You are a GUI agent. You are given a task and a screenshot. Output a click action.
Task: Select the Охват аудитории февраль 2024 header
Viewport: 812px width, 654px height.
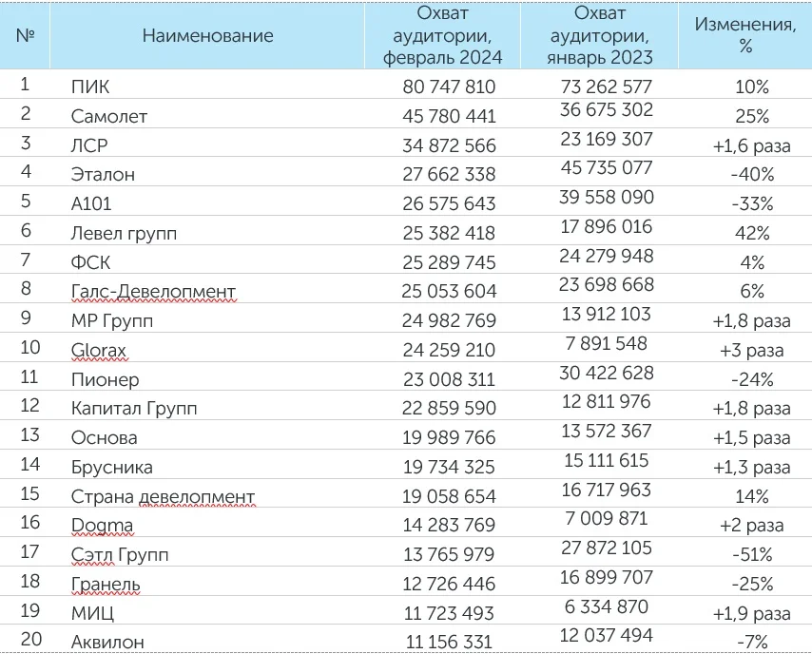click(441, 36)
